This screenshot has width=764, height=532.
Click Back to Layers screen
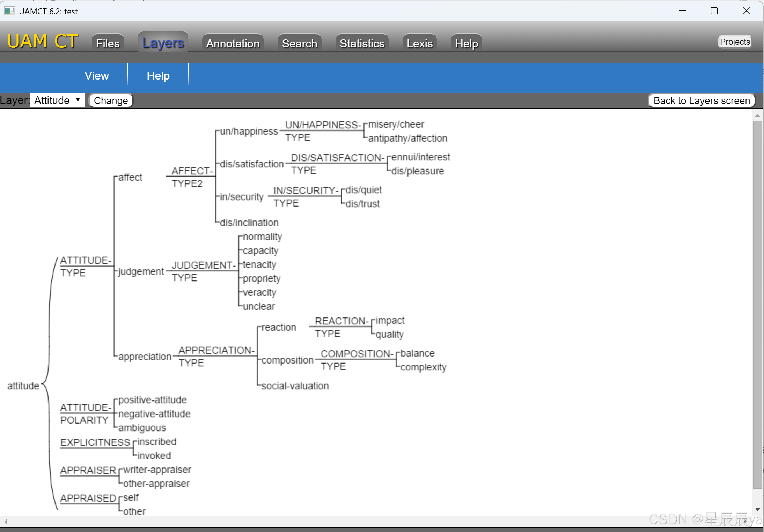tap(701, 100)
